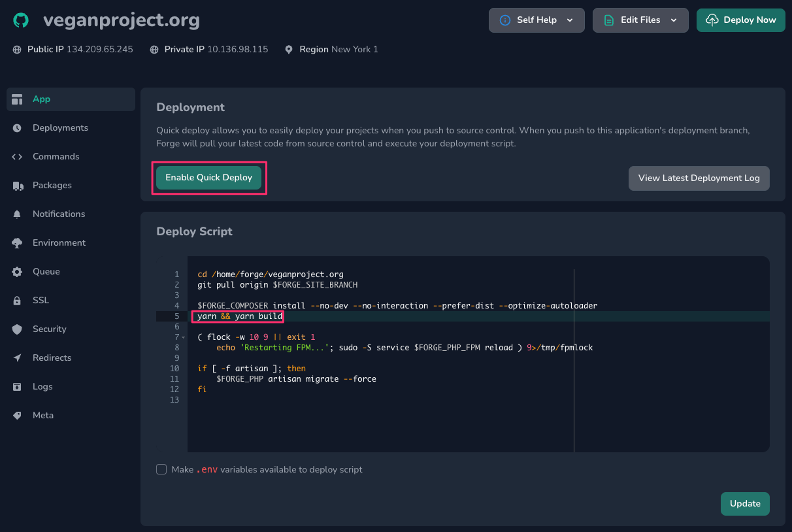Select the Redirects paper-plane icon
The image size is (792, 532).
point(16,357)
